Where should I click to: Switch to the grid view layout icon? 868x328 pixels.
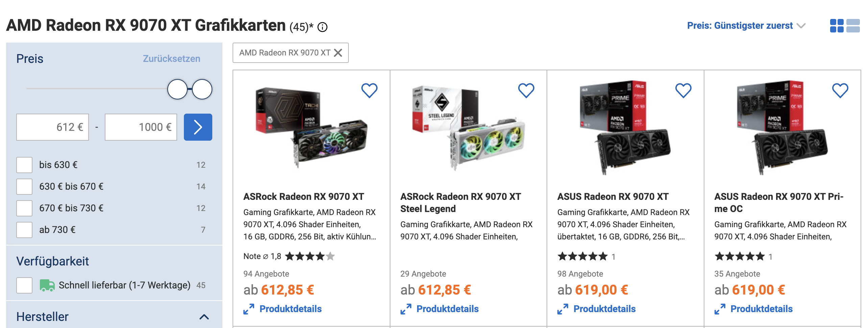837,26
